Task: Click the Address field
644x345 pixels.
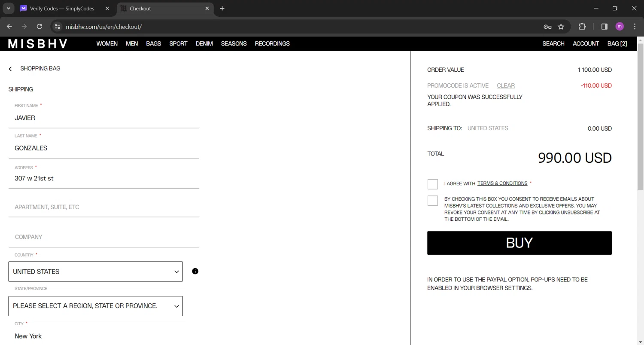Action: [104, 178]
